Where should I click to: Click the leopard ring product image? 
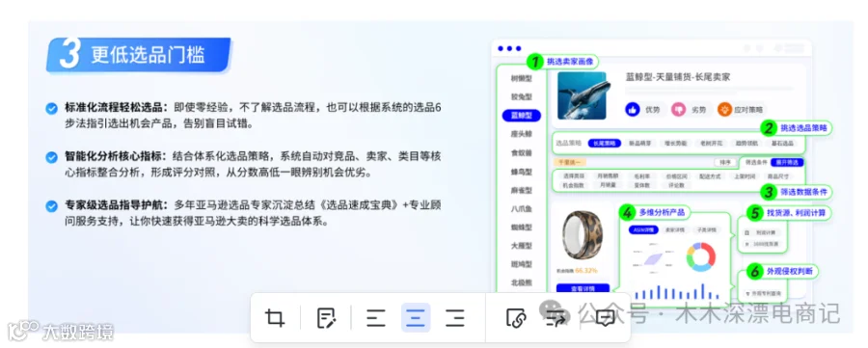(x=583, y=235)
